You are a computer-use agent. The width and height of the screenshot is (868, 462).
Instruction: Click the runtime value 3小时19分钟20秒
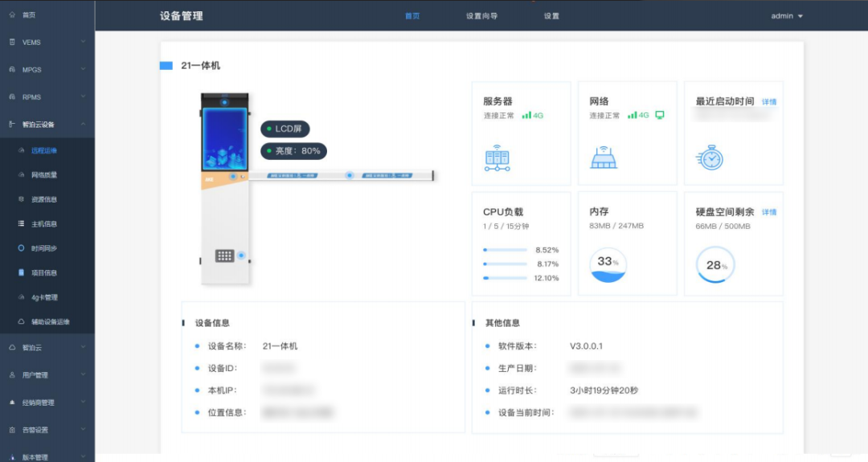click(604, 390)
